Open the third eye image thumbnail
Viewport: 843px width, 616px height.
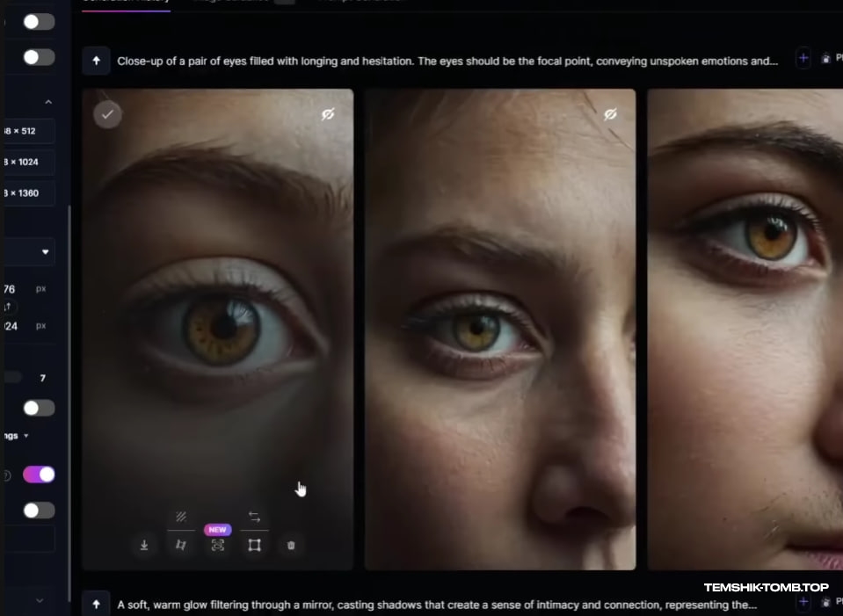click(x=745, y=329)
